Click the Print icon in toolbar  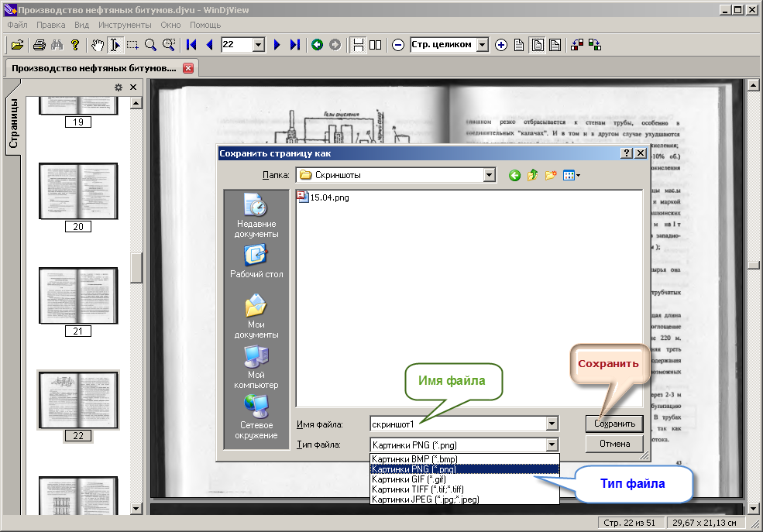click(40, 45)
